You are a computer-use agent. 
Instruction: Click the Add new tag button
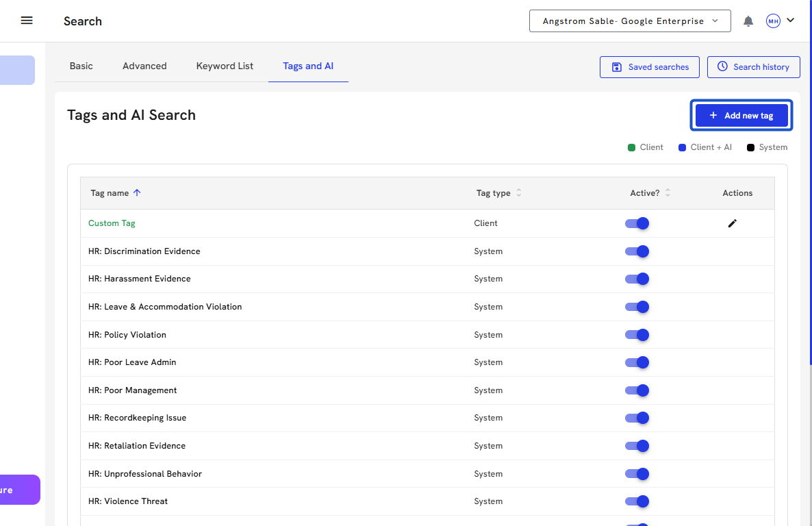[x=741, y=115]
